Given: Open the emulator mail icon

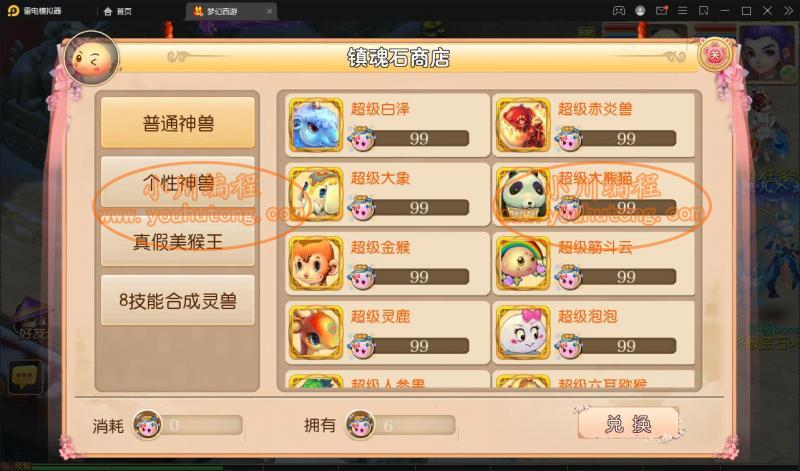Looking at the screenshot, I should pyautogui.click(x=661, y=11).
